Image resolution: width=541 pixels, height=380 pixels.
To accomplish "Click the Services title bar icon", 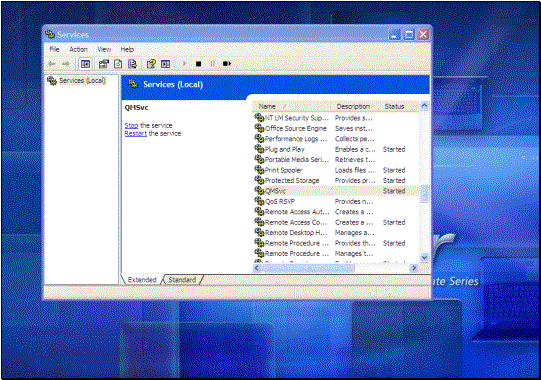I will coord(50,34).
